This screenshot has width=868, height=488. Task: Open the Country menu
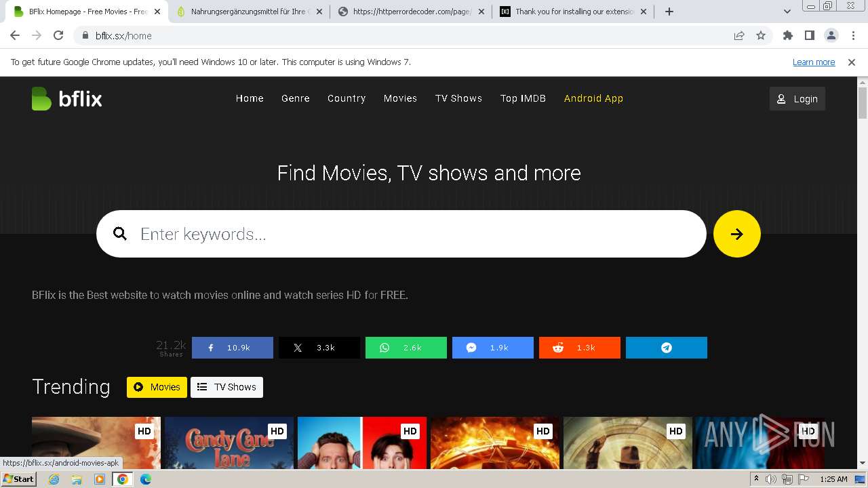[347, 98]
